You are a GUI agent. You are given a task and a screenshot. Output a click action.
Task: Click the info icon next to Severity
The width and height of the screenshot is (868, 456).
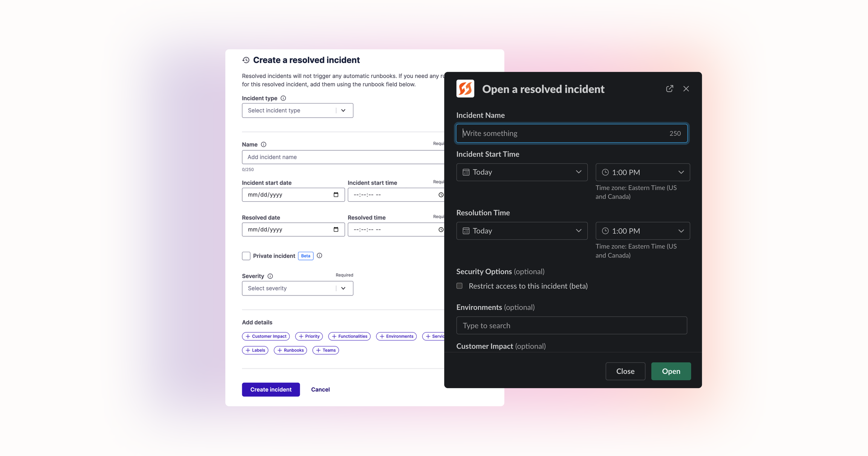point(270,276)
